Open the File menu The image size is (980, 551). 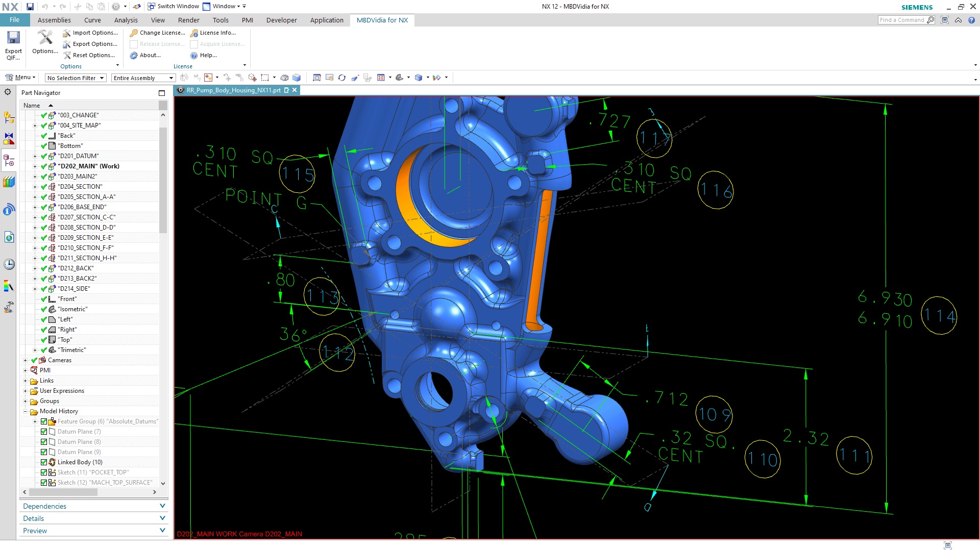(14, 20)
